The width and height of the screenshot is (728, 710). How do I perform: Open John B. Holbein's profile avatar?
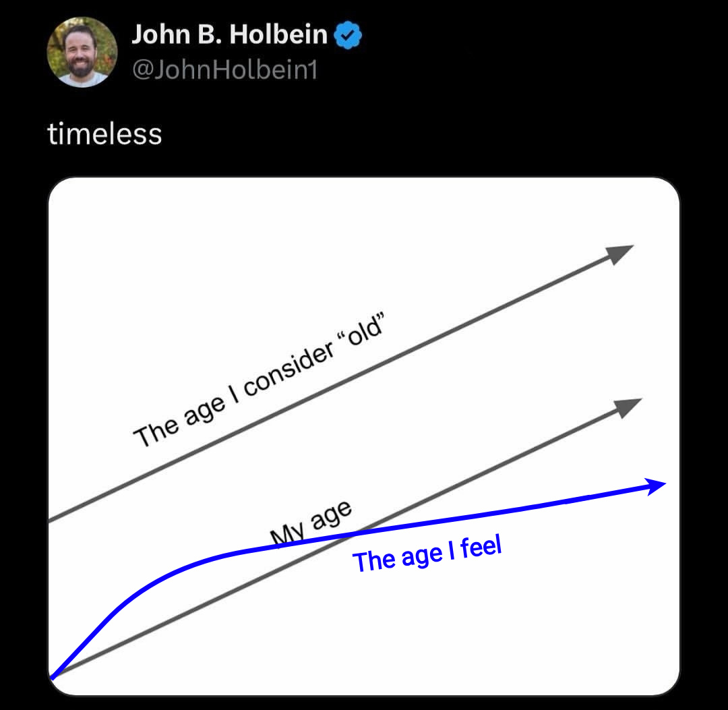point(82,52)
